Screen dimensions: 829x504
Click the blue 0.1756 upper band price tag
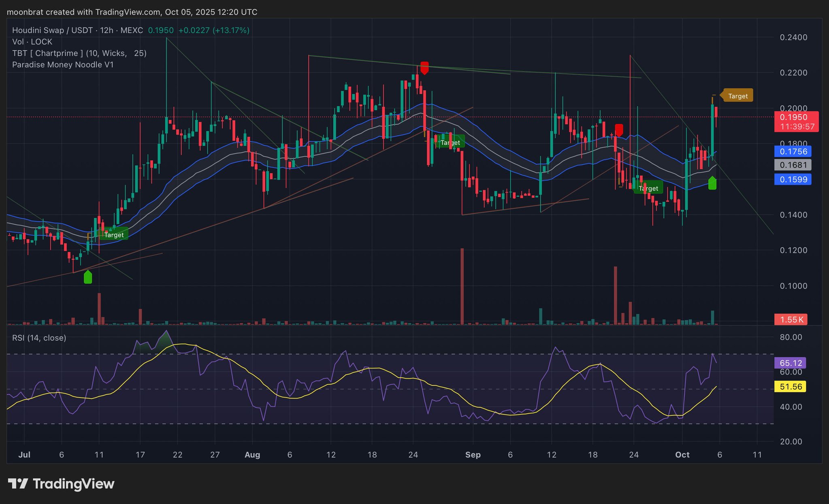pos(793,152)
